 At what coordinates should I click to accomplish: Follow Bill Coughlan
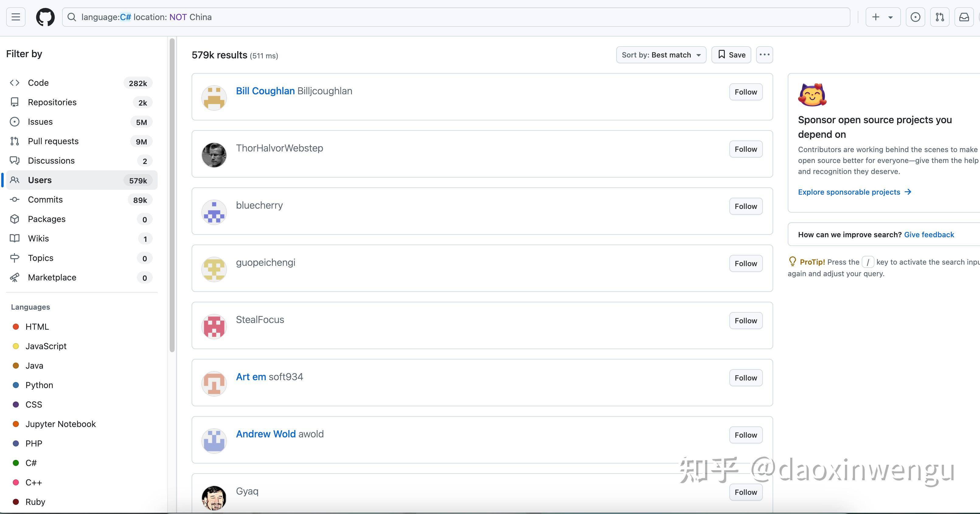click(x=746, y=92)
